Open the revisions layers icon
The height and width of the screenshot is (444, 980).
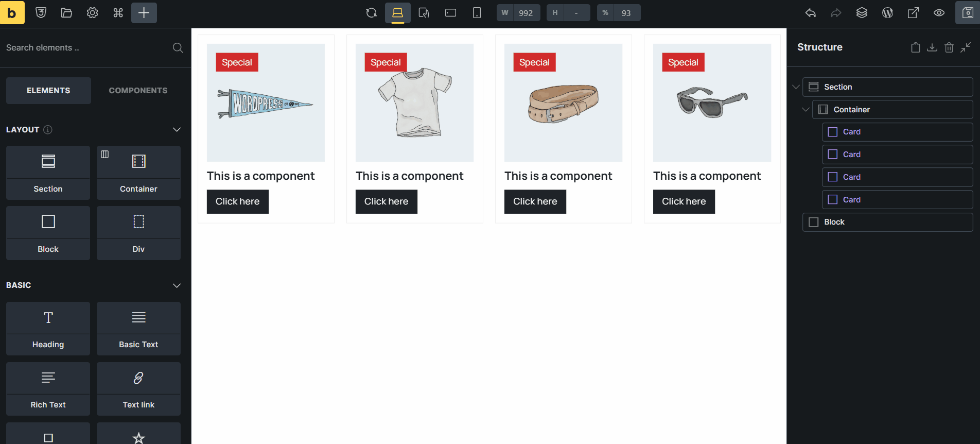[x=862, y=13]
